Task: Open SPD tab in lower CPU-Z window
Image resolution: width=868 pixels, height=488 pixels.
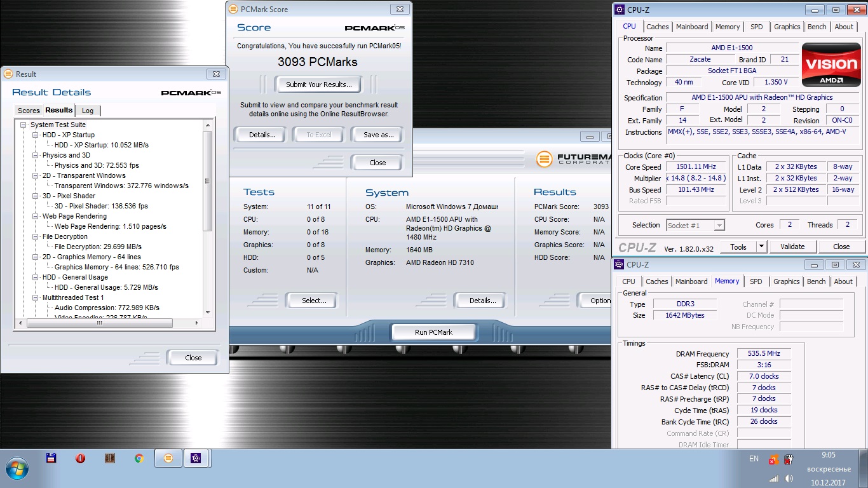Action: click(756, 281)
